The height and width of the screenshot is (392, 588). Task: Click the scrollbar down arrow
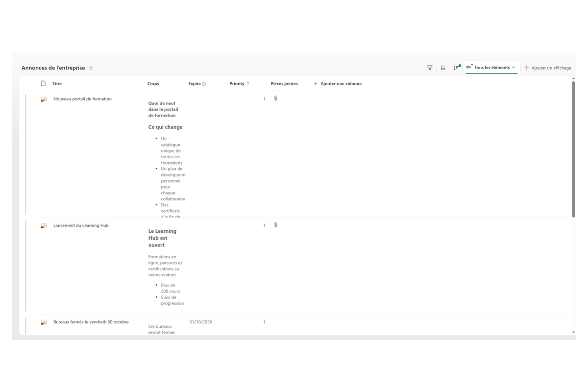pos(573,333)
